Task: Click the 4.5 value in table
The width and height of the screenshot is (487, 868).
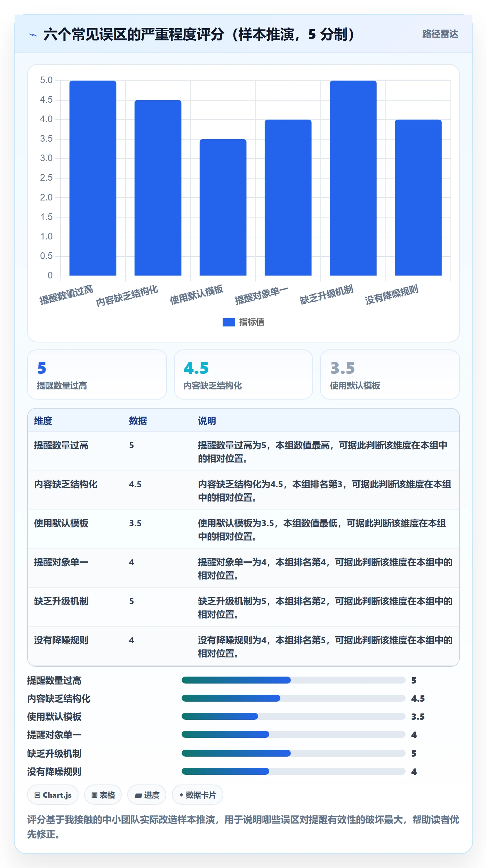Action: pos(135,484)
